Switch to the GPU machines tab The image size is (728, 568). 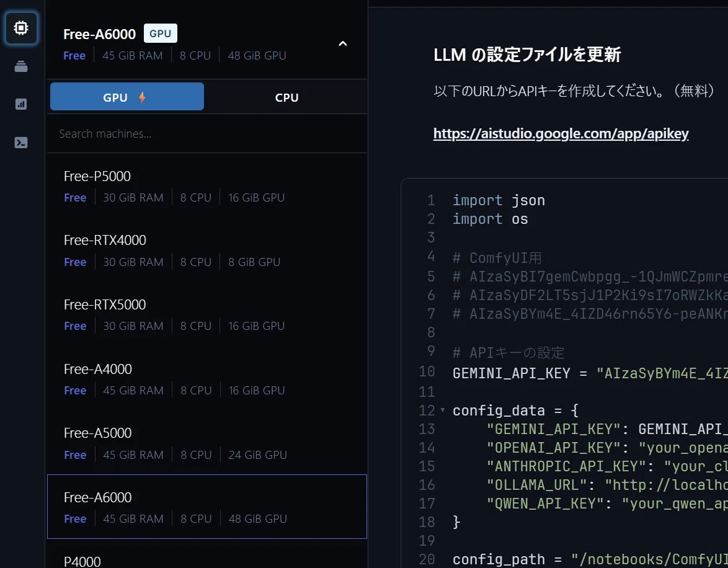127,97
